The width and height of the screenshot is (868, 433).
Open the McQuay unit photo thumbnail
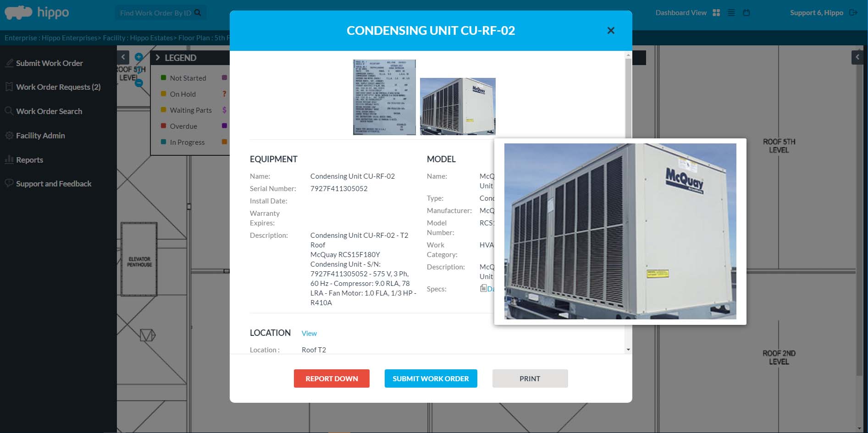click(x=458, y=106)
